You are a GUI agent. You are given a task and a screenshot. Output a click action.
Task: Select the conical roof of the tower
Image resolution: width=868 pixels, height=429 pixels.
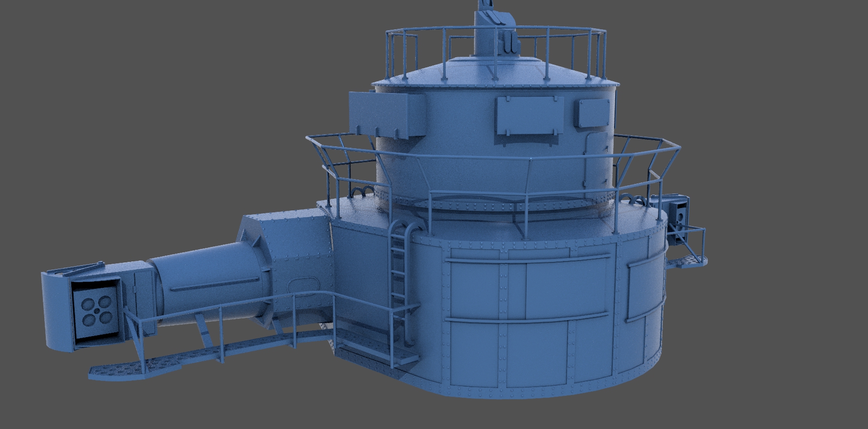pyautogui.click(x=496, y=73)
